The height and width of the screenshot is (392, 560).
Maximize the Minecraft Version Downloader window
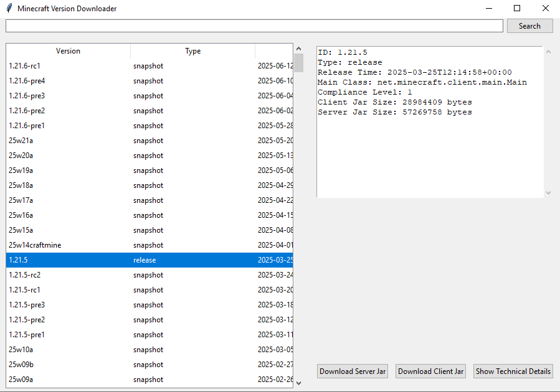pyautogui.click(x=517, y=8)
